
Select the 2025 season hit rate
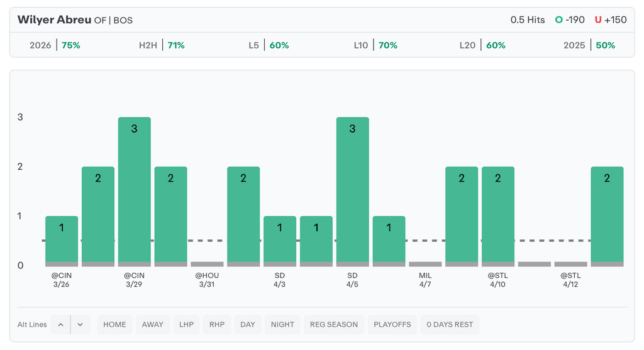click(589, 45)
